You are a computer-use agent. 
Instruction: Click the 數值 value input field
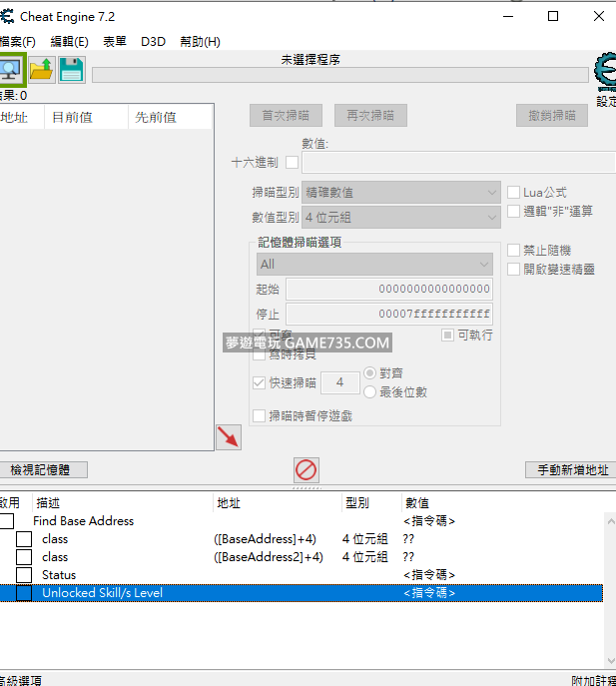[458, 163]
